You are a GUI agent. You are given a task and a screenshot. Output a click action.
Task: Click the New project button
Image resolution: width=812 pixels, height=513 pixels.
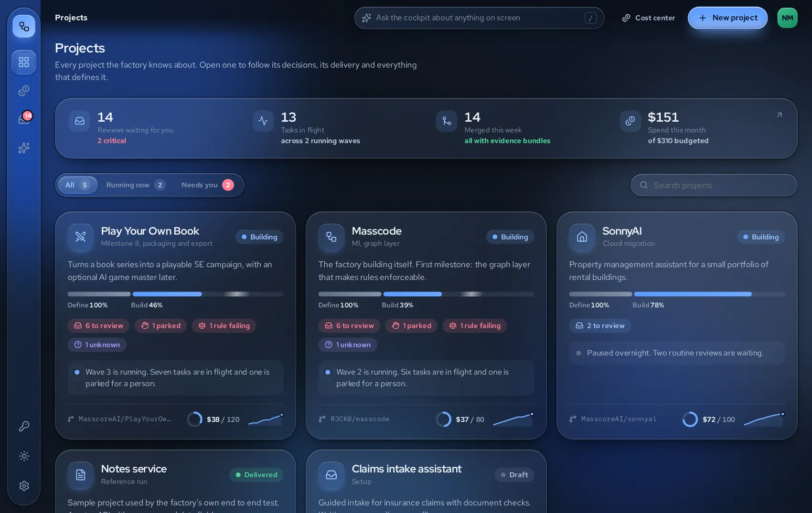[727, 18]
